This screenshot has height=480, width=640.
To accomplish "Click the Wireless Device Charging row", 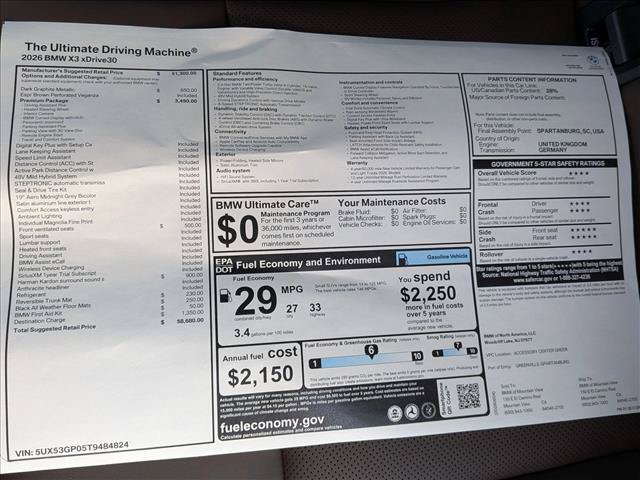I will 111,268.
